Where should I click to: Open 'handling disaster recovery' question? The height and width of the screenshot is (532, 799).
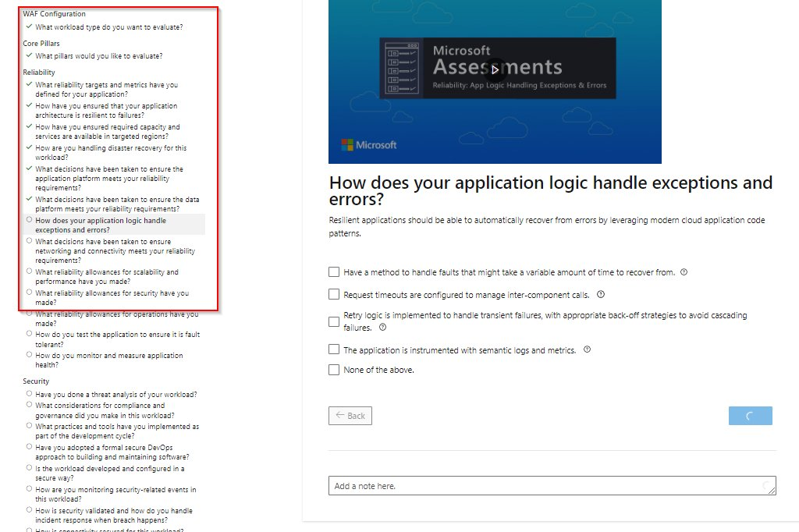point(111,152)
